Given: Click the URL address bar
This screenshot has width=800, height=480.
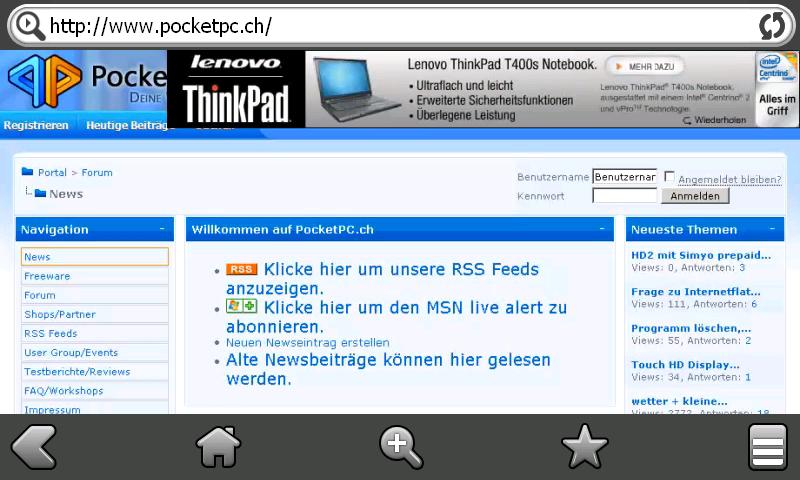Looking at the screenshot, I should (x=401, y=26).
